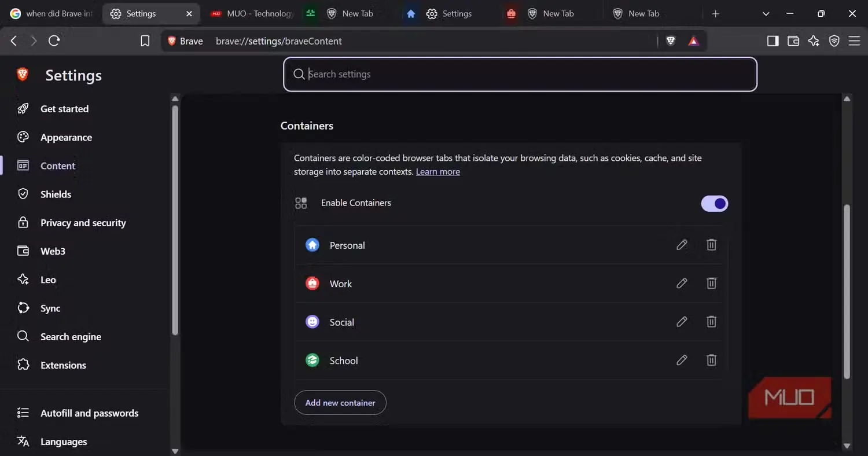868x456 pixels.
Task: Switch to 'when did Brave int' Google tab
Action: point(51,13)
